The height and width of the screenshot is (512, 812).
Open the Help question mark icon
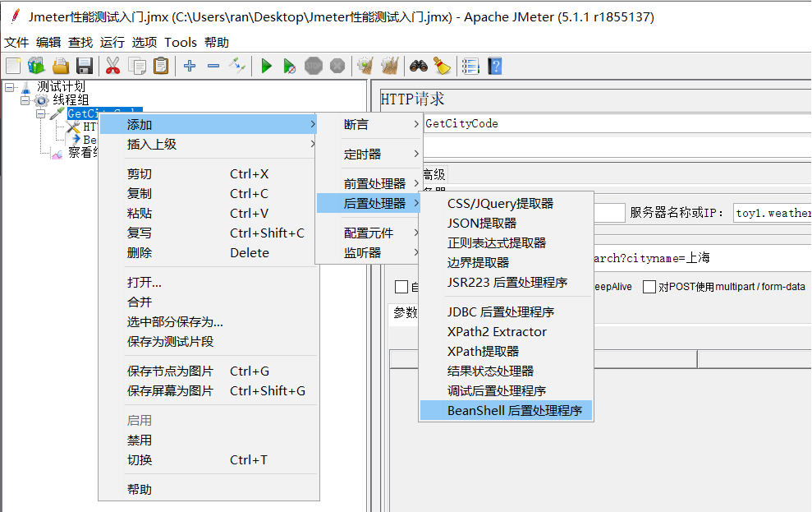tap(495, 67)
